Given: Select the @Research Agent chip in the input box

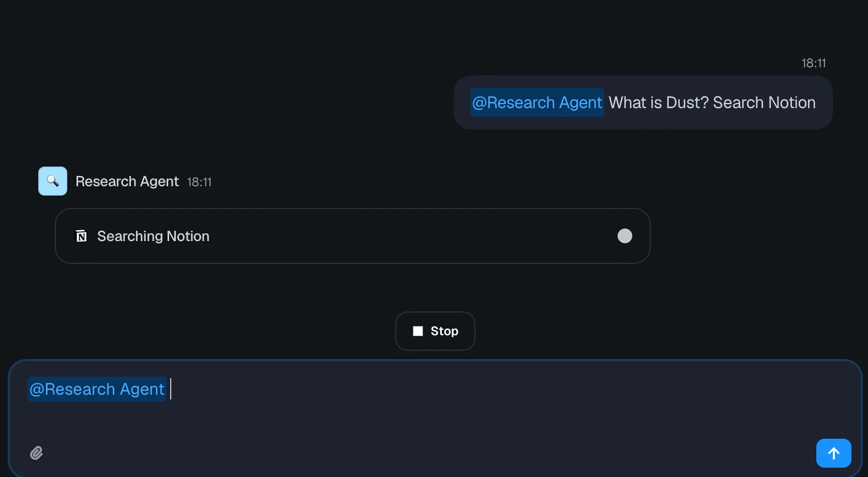Looking at the screenshot, I should pyautogui.click(x=96, y=389).
